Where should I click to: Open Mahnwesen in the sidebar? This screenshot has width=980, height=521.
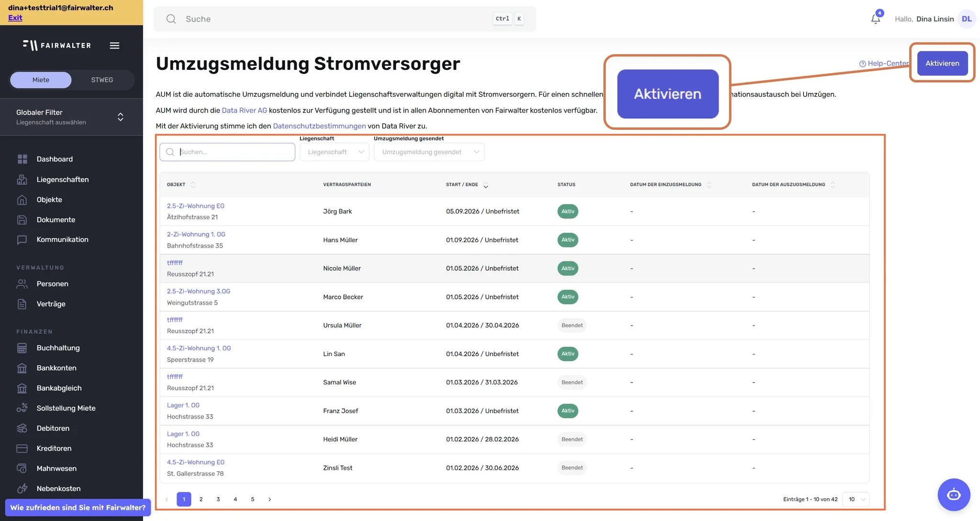coord(56,469)
